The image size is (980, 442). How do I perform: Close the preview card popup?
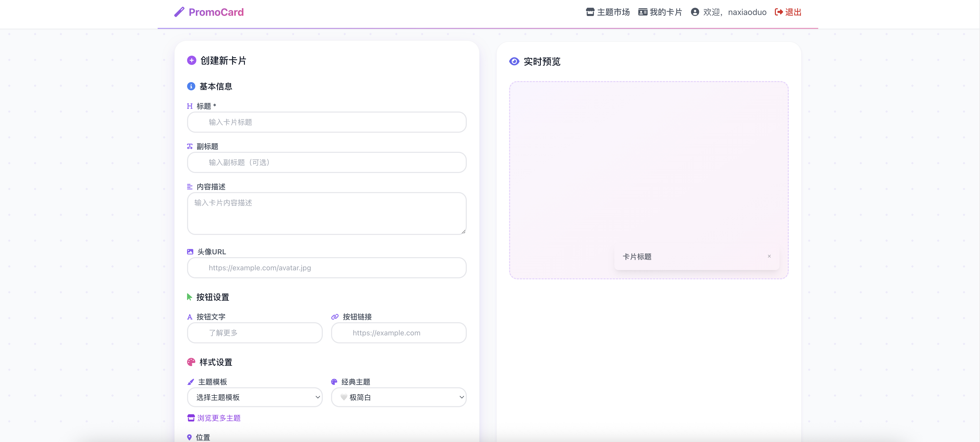pos(769,256)
